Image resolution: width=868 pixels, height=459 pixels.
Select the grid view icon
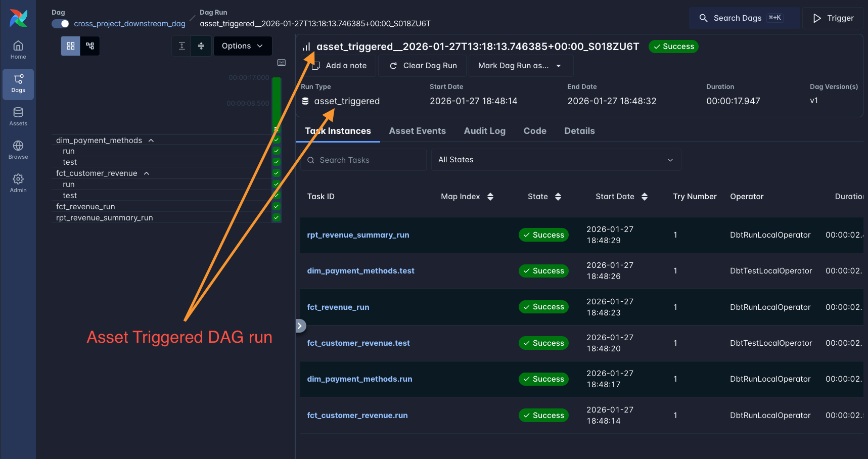(70, 45)
